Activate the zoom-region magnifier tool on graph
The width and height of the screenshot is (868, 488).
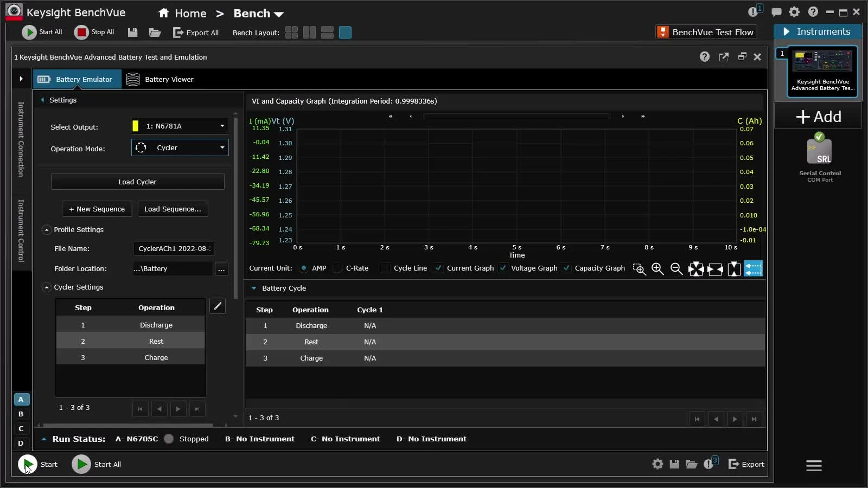coord(639,269)
